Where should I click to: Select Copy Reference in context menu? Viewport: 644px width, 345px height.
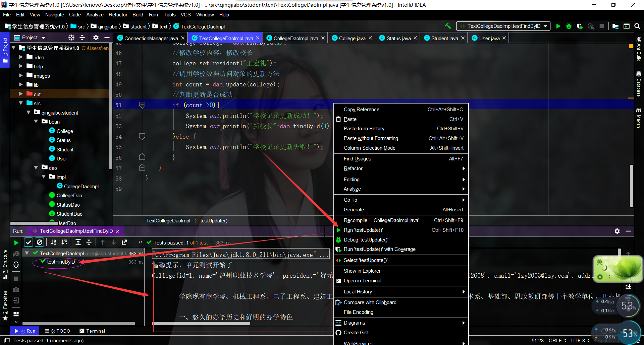(x=401, y=110)
